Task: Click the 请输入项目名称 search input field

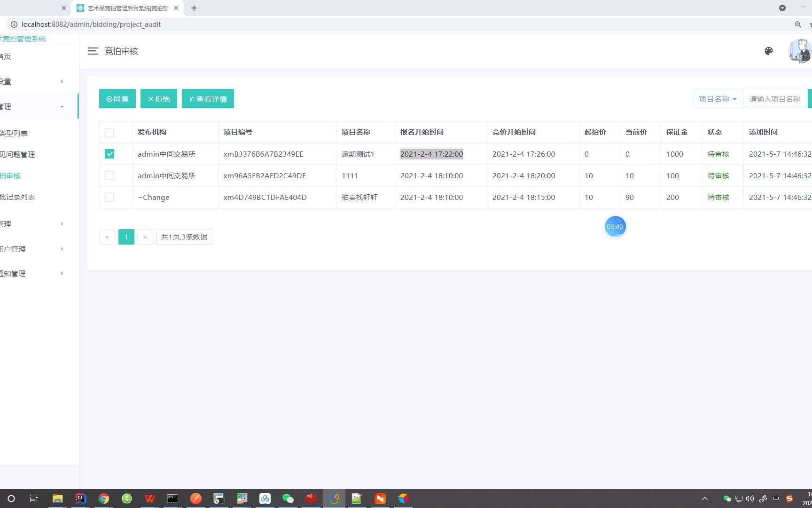Action: (x=774, y=99)
